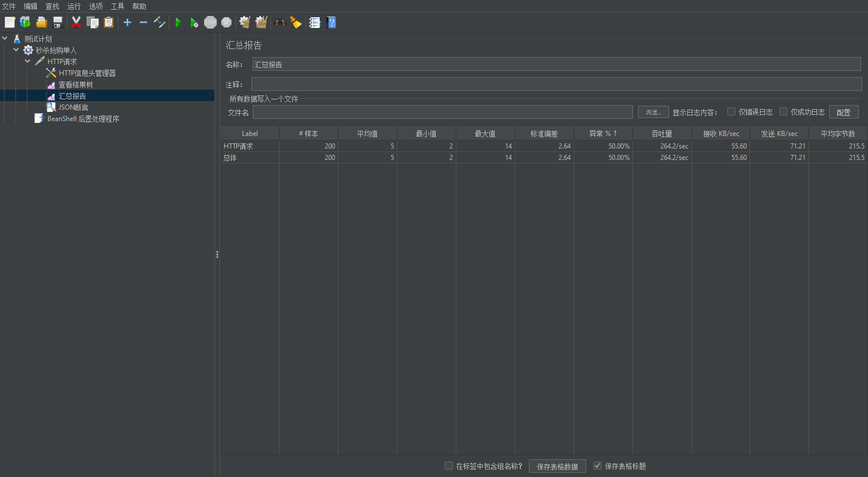Click the 文件名 input field

(x=443, y=112)
